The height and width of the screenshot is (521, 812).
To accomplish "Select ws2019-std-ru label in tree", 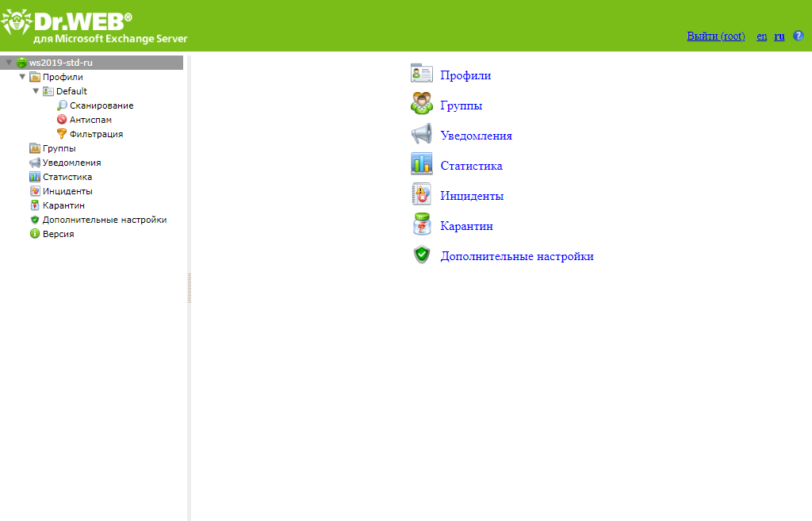I will (60, 63).
